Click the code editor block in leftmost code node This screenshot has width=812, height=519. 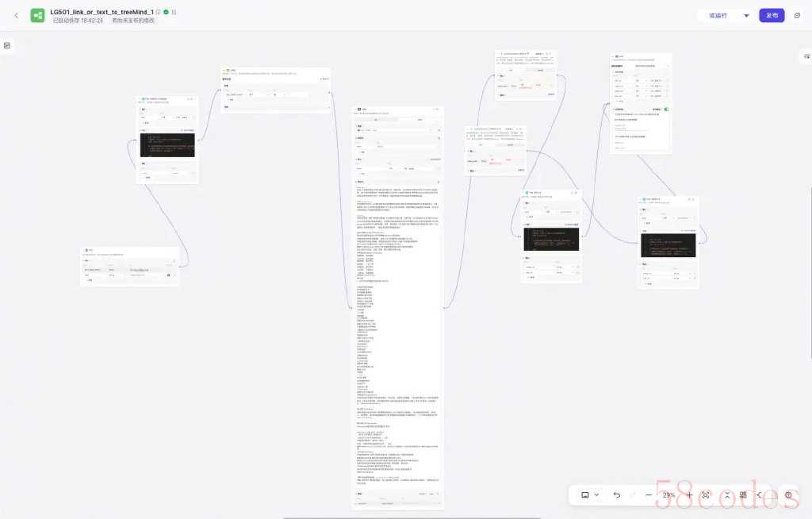(167, 145)
